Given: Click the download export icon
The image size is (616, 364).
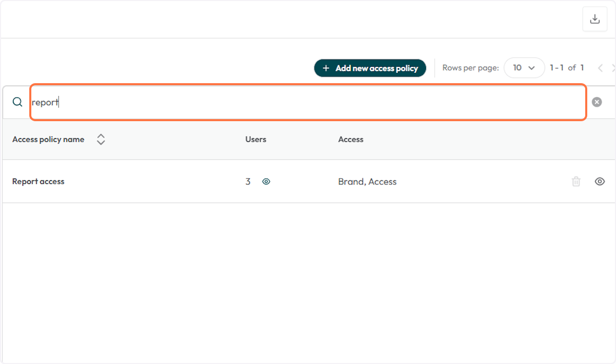Looking at the screenshot, I should pyautogui.click(x=594, y=18).
